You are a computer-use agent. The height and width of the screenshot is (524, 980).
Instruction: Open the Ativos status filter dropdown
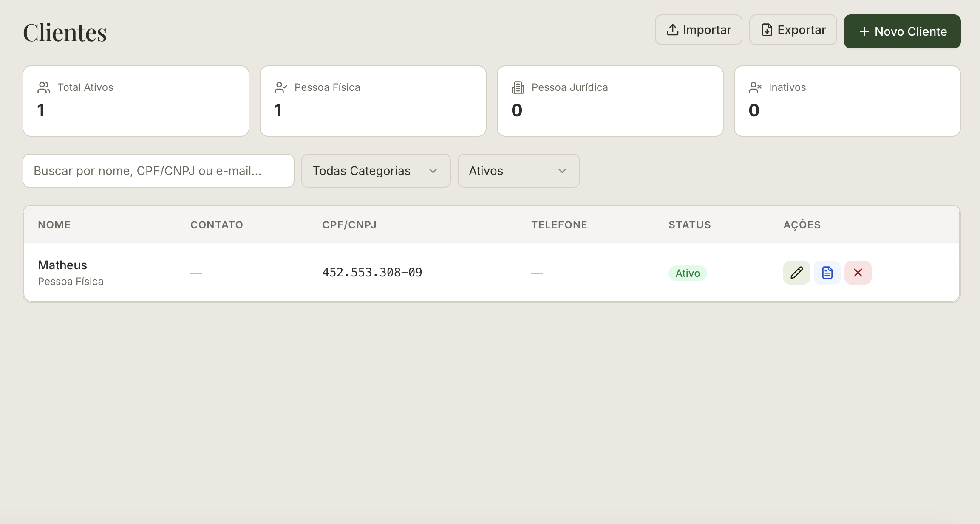tap(518, 171)
